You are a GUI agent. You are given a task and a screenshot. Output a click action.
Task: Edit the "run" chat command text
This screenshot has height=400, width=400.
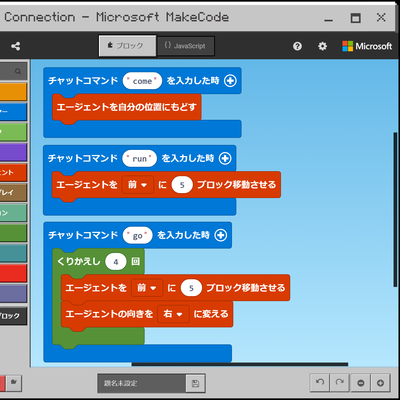(139, 159)
